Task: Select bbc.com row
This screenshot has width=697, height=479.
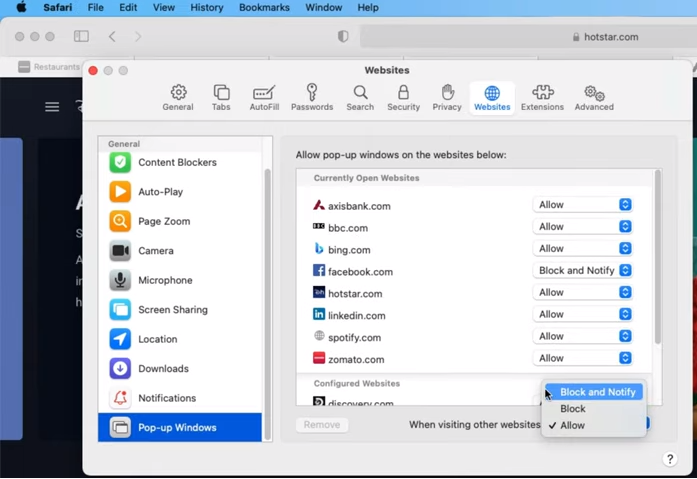Action: point(473,227)
